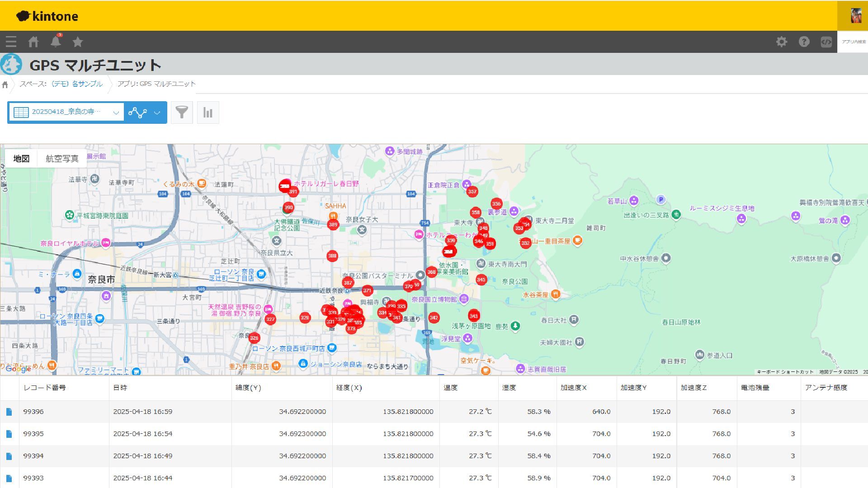
Task: Click the developer code icon
Action: click(826, 42)
